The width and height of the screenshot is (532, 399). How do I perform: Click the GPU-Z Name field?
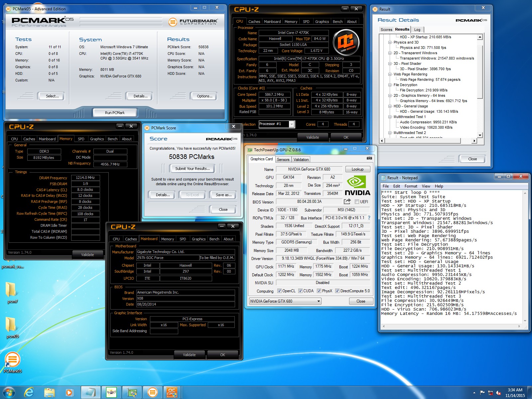pyautogui.click(x=309, y=169)
